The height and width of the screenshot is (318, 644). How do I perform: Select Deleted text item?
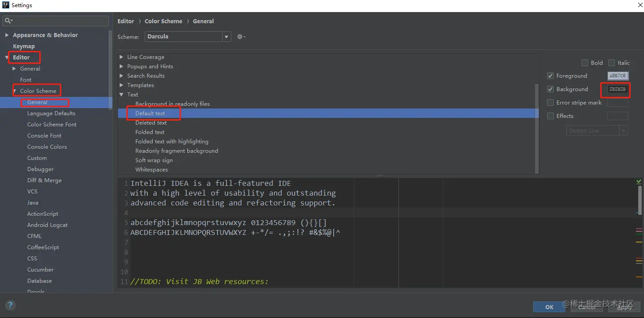pyautogui.click(x=151, y=123)
